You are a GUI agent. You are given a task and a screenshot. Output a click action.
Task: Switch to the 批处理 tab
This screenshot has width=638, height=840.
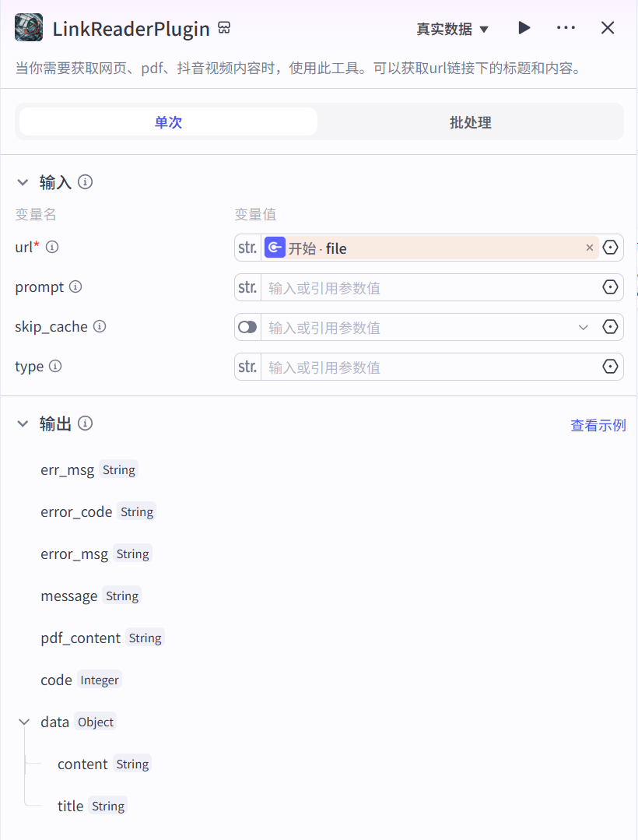pyautogui.click(x=470, y=122)
